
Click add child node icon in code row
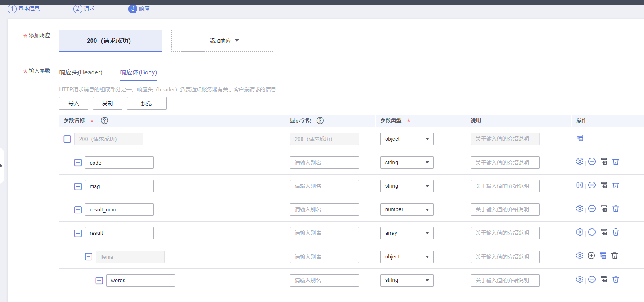point(604,162)
